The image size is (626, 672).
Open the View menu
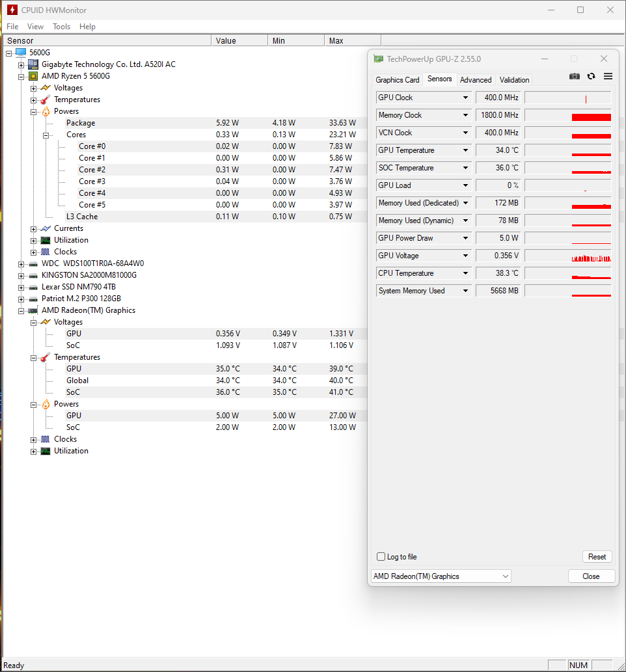coord(35,27)
